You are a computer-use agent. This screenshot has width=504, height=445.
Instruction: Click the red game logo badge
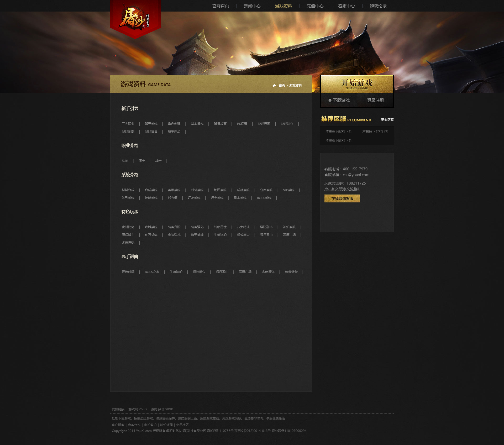135,19
